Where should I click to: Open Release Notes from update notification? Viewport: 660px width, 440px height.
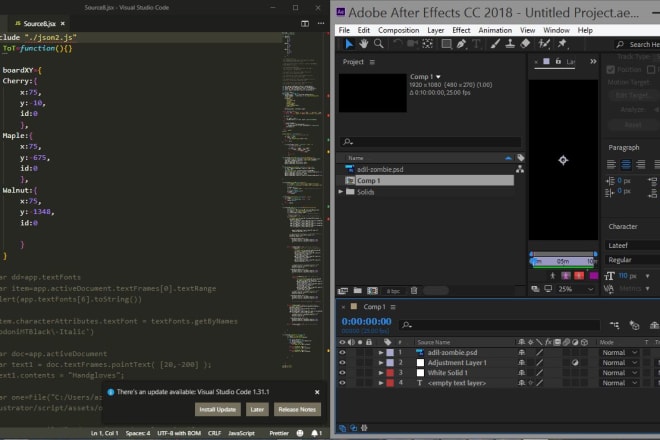coord(297,409)
